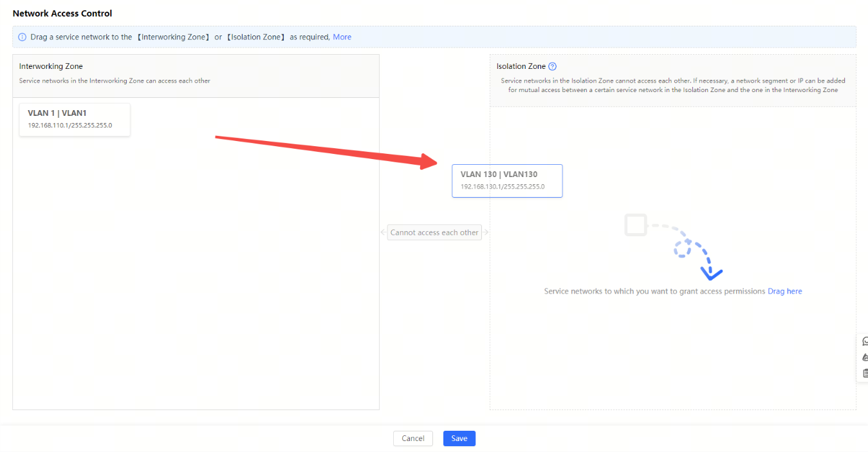Open the clipboard list icon on right edge
The height and width of the screenshot is (452, 868).
[x=864, y=373]
